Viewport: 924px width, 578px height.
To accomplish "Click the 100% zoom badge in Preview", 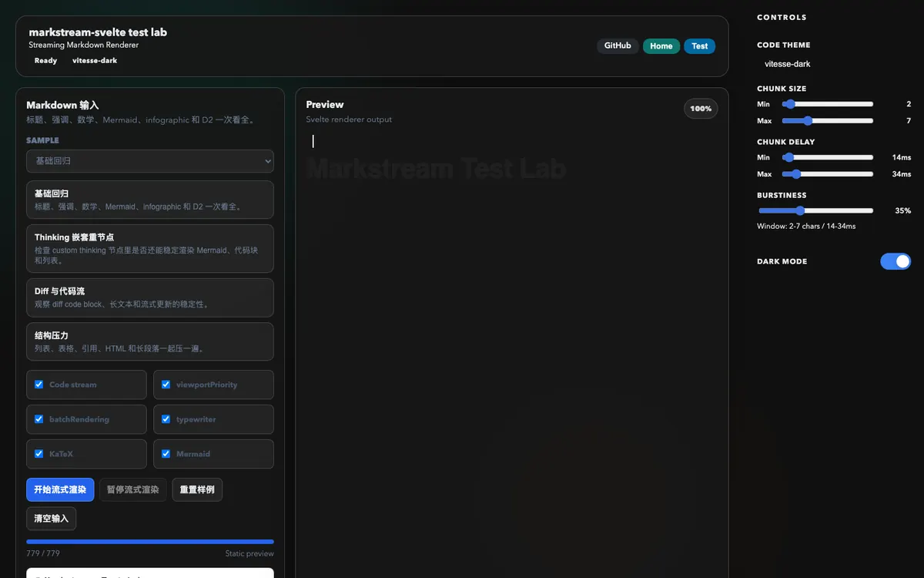I will pyautogui.click(x=701, y=109).
